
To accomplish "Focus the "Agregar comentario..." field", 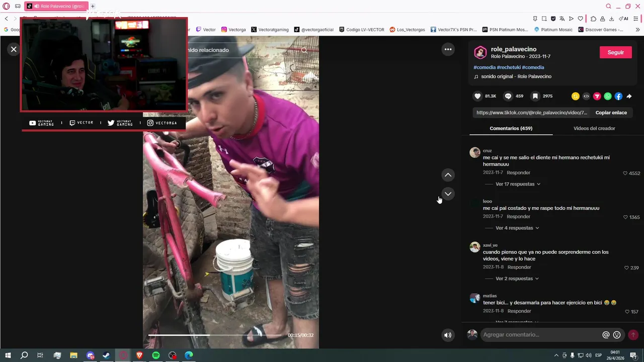I will point(541,335).
